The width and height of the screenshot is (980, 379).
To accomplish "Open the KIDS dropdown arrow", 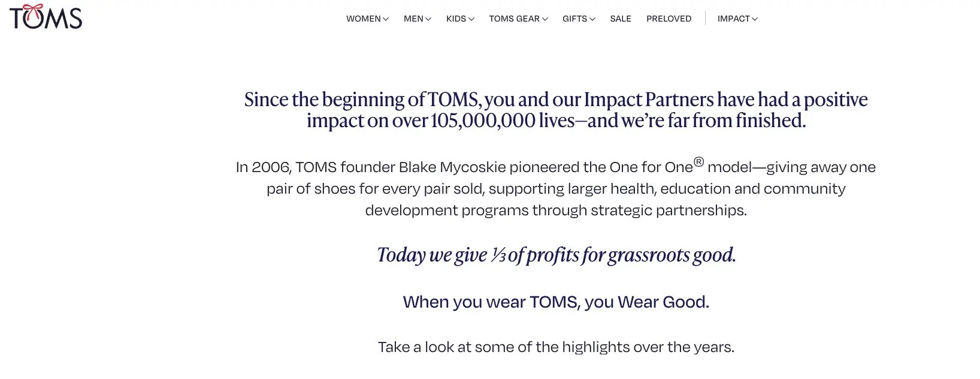I will (x=473, y=19).
